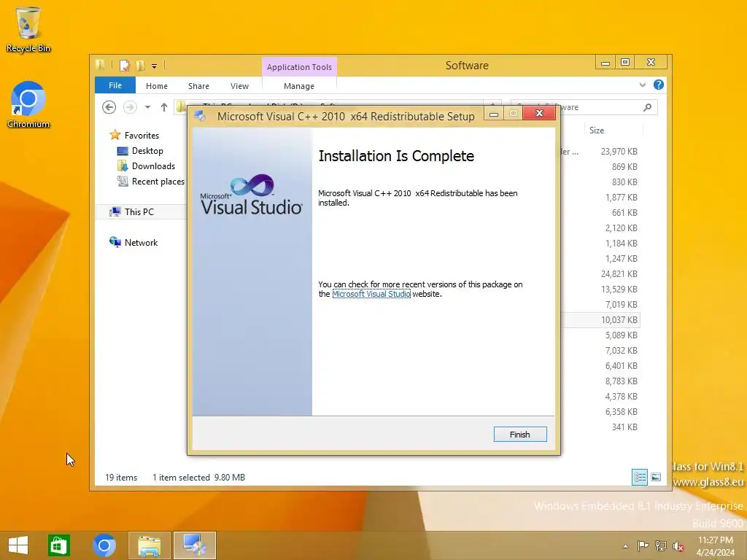Screen dimensions: 747x560
Task: Open File Explorer taskbar icon
Action: [x=149, y=545]
